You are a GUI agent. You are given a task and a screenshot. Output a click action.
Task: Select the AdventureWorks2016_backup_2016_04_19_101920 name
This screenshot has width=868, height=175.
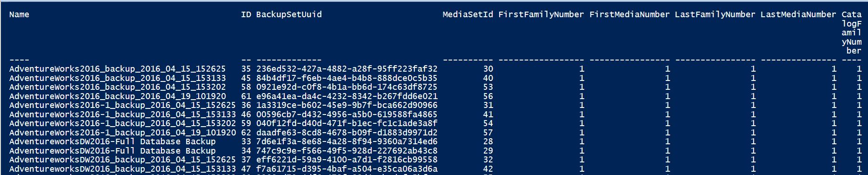tap(117, 96)
